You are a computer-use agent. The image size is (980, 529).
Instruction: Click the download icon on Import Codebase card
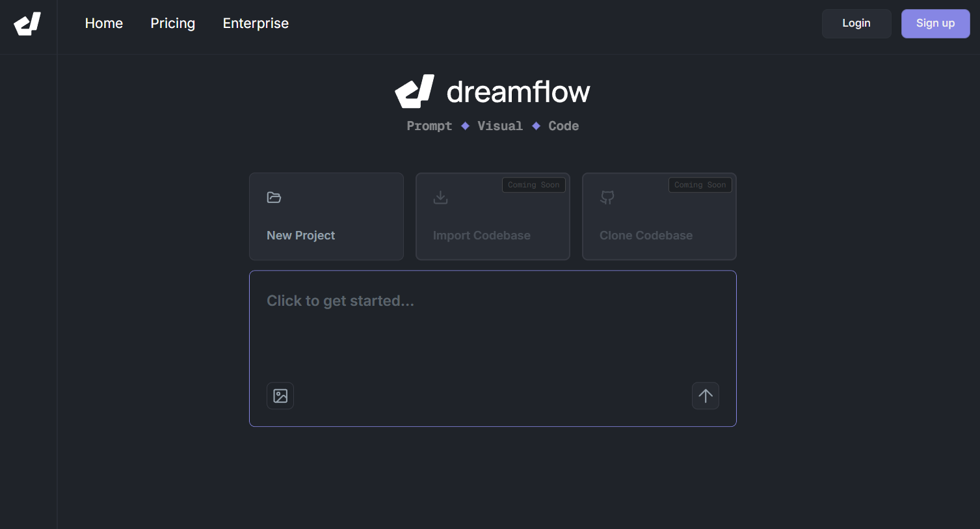click(440, 197)
